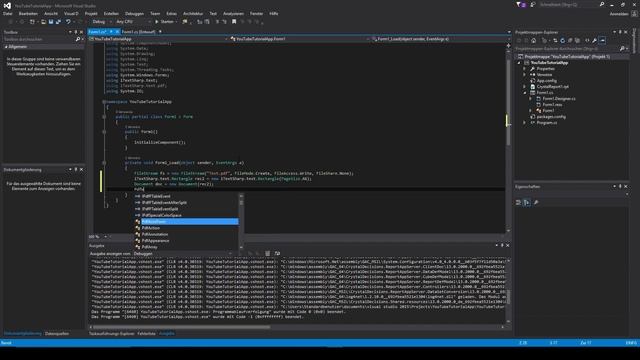640x360 pixels.
Task: Click the Save (floppy disk) toolbar icon
Action: click(x=51, y=22)
